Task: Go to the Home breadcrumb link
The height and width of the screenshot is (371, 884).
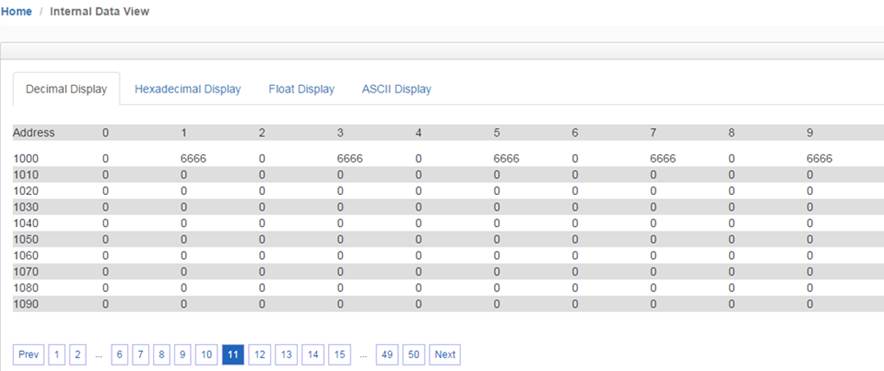Action: pyautogui.click(x=16, y=11)
